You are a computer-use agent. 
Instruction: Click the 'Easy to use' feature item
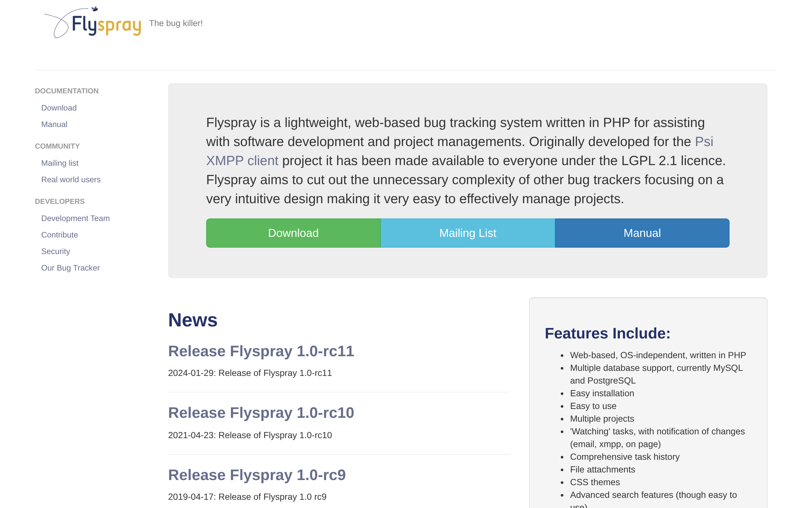tap(593, 406)
